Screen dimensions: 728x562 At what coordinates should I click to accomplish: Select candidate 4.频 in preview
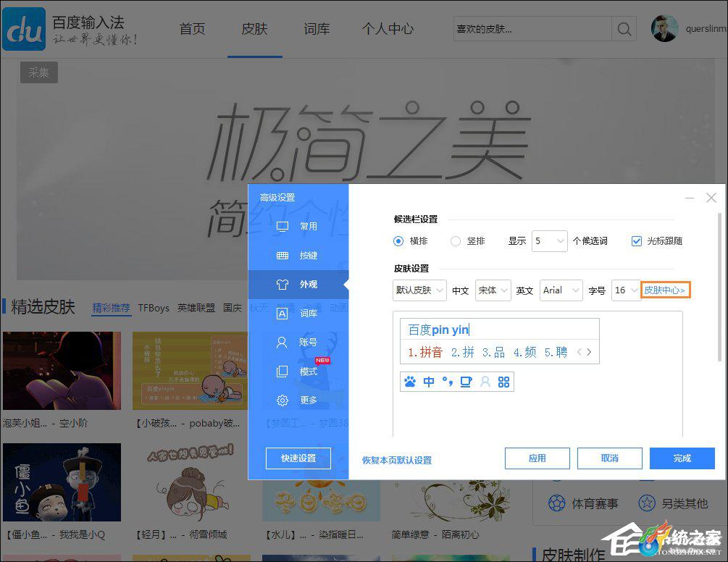point(524,352)
